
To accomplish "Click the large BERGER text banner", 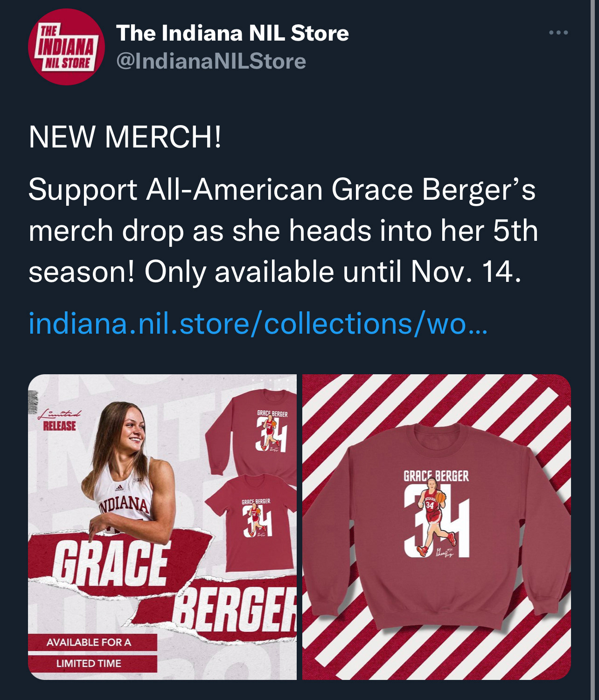I will point(236,609).
